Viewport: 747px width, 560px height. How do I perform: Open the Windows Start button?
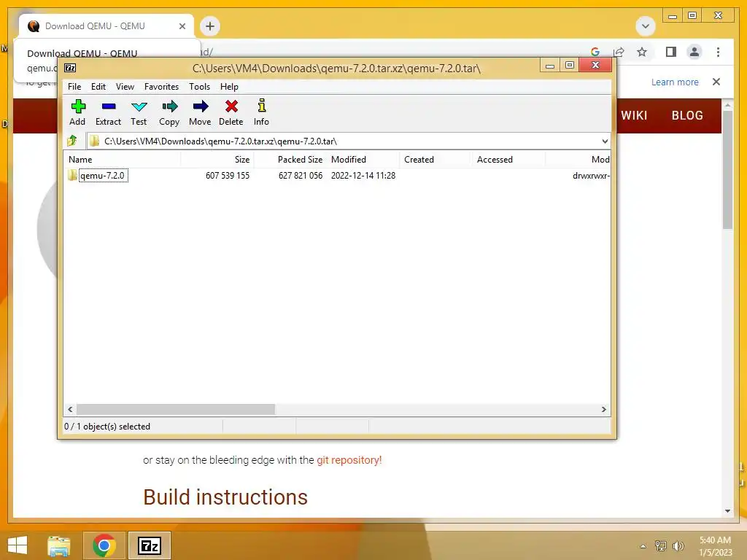point(18,545)
